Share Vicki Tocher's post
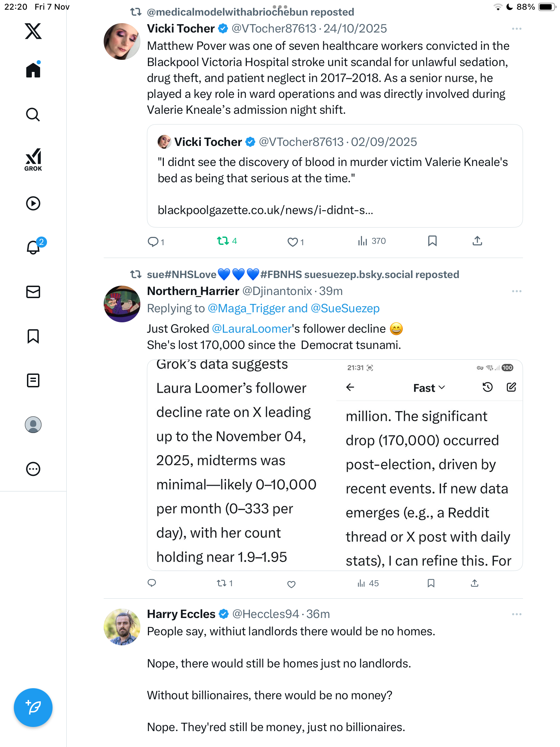Screen dimensions: 560x747 point(477,241)
